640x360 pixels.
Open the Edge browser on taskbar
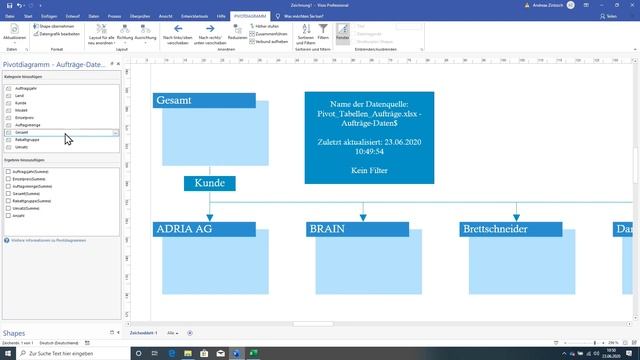pyautogui.click(x=172, y=353)
